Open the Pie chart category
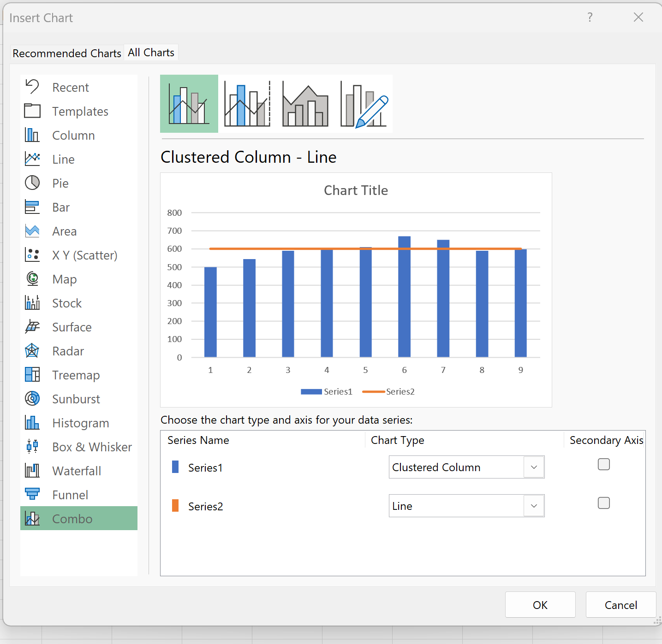 [60, 183]
